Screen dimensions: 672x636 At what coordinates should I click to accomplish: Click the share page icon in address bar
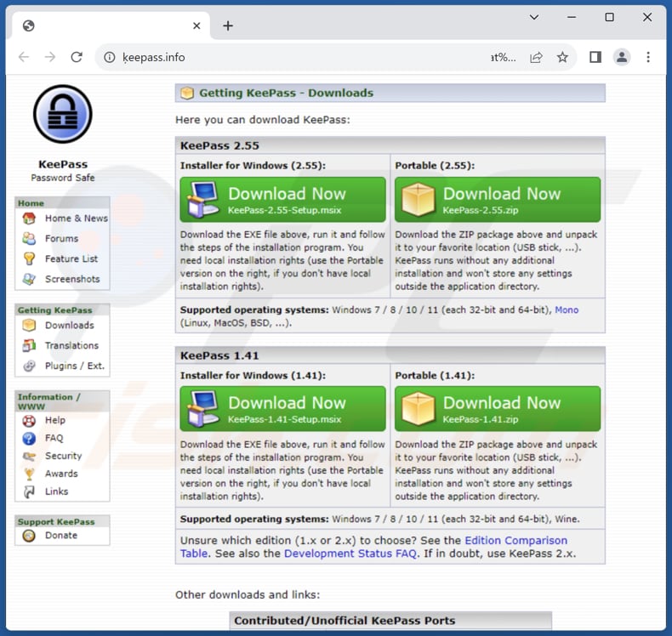536,57
